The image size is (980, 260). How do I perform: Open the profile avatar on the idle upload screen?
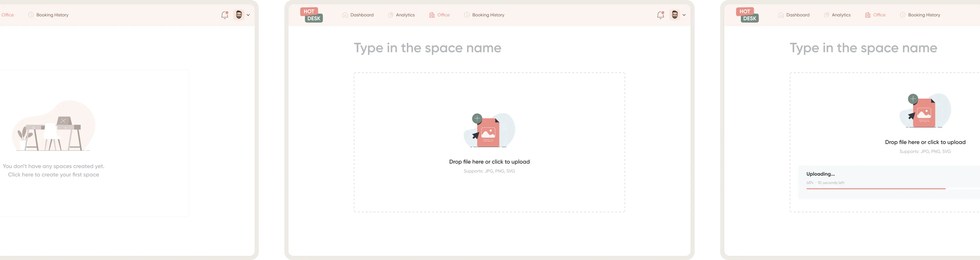click(675, 15)
